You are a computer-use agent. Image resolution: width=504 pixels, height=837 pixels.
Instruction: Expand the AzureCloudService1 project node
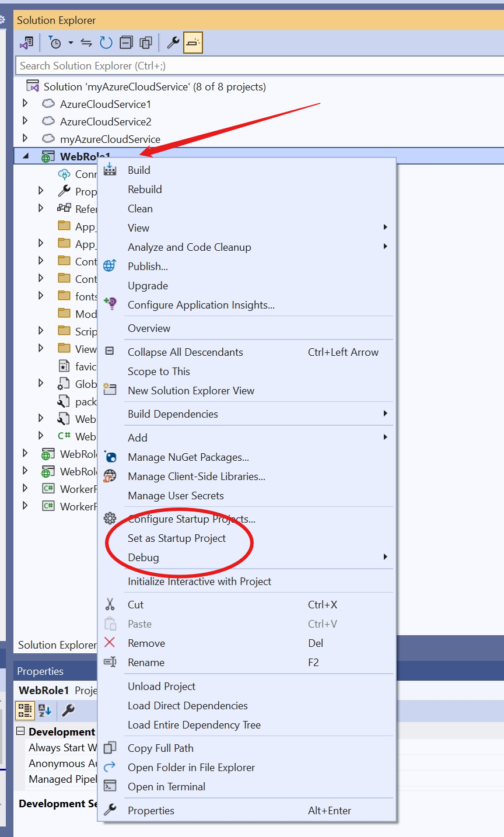coord(25,104)
